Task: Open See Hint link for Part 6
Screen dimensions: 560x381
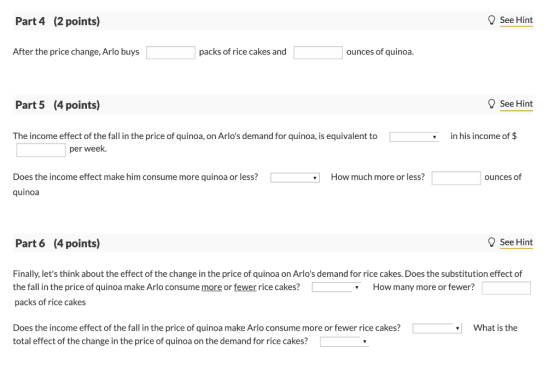Action: coord(516,242)
